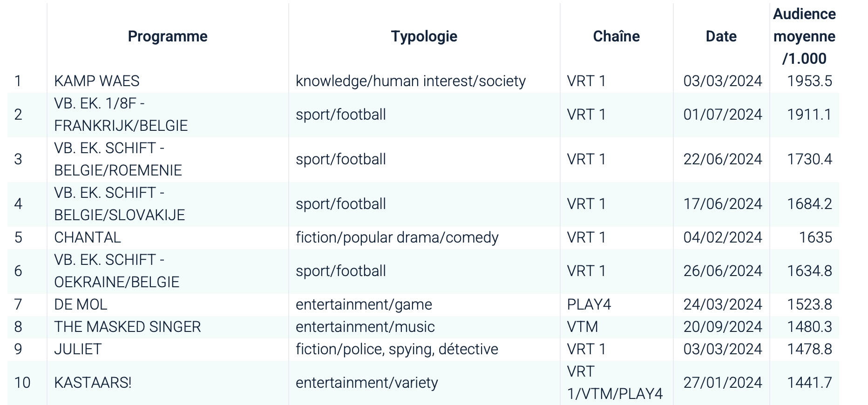Viewport: 868px width, 405px height.
Task: Click the Programme column header
Action: (168, 36)
